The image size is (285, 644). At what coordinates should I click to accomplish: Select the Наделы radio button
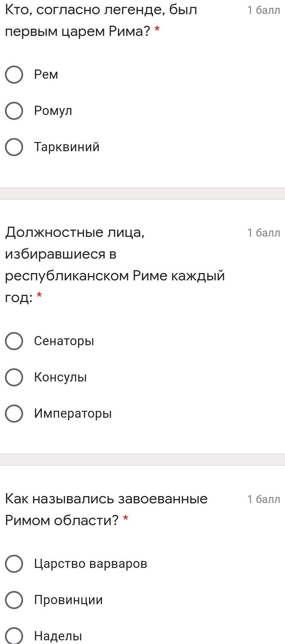(x=14, y=635)
